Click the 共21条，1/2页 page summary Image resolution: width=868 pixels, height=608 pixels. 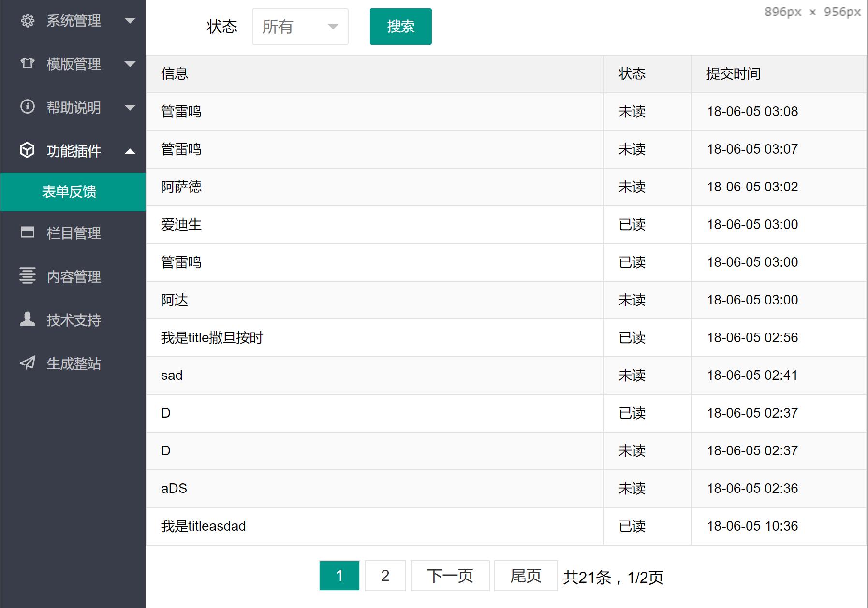point(613,577)
